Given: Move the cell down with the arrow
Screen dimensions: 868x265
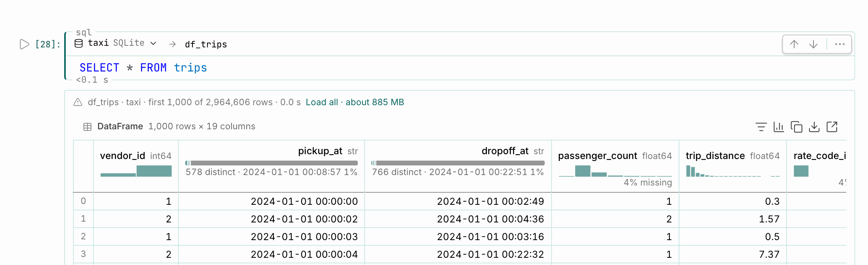Looking at the screenshot, I should pyautogui.click(x=813, y=44).
